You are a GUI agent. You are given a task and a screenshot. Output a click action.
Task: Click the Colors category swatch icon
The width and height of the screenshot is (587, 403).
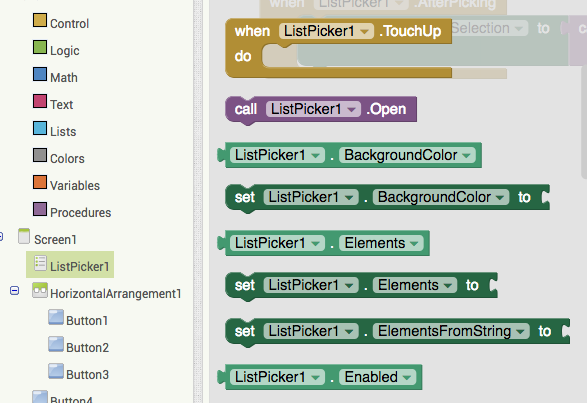40,155
